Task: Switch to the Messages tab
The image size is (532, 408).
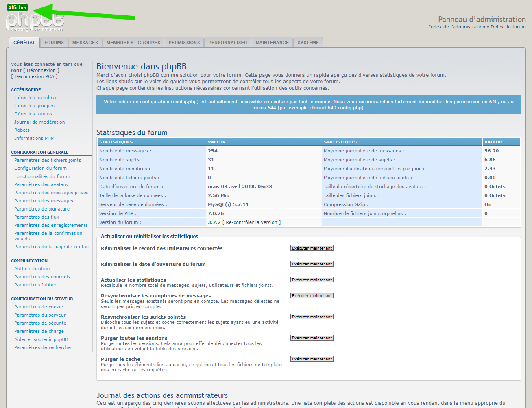Action: (85, 43)
